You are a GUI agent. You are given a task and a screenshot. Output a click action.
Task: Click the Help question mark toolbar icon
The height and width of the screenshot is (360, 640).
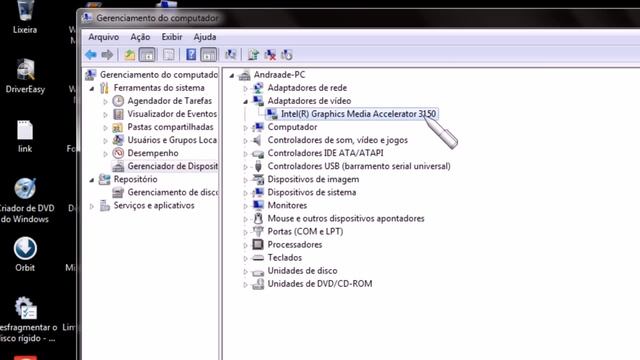point(191,54)
